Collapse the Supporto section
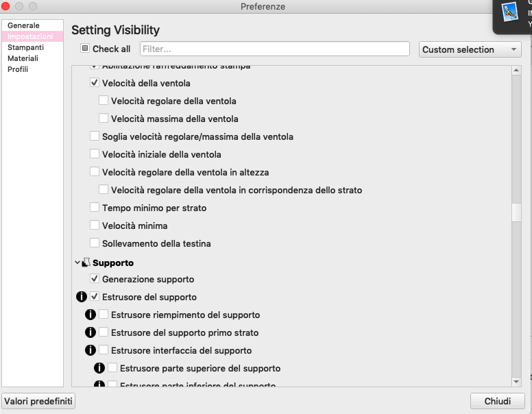 coord(77,263)
